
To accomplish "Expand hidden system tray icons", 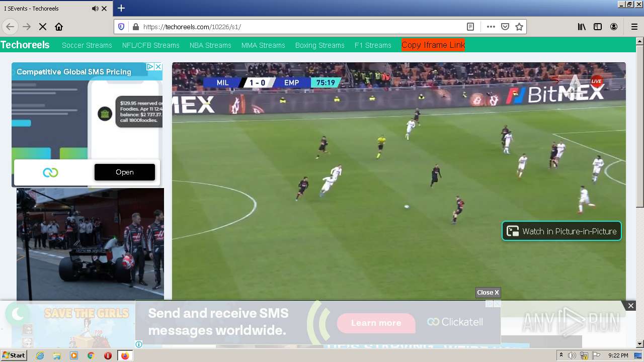I will [x=561, y=355].
